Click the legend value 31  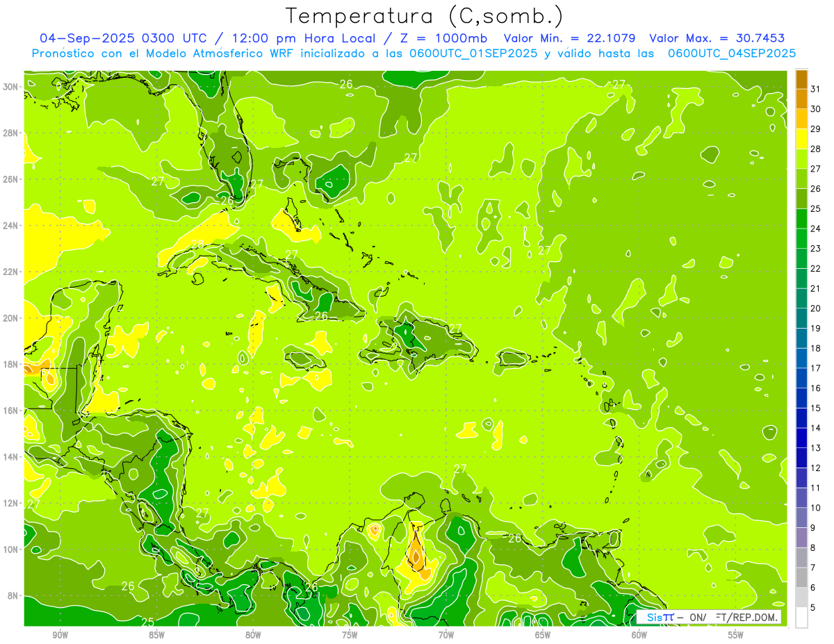click(x=815, y=89)
